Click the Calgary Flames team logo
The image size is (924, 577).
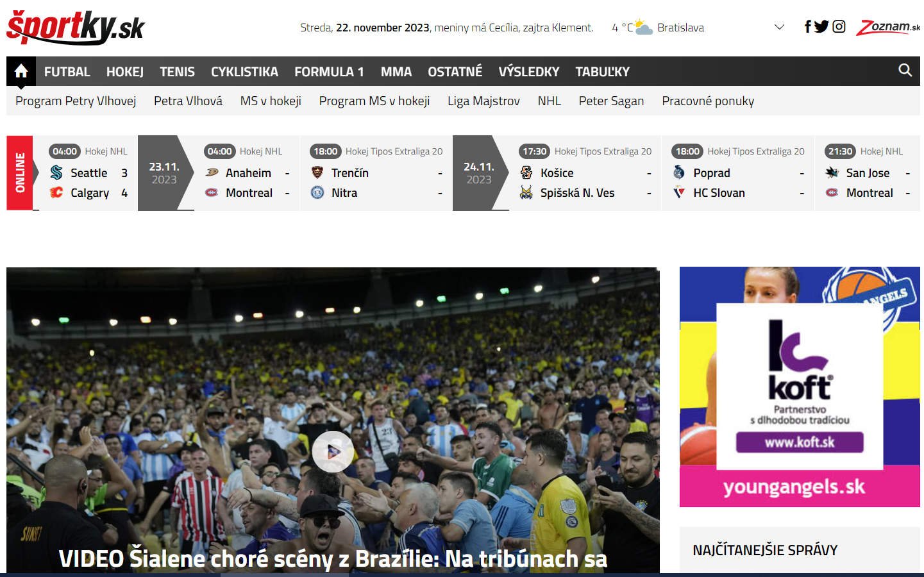(56, 192)
